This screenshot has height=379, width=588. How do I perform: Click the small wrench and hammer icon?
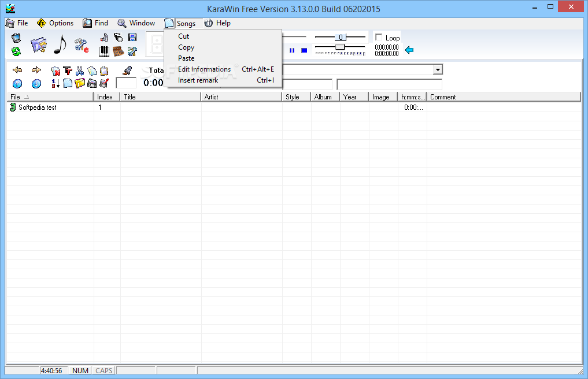click(x=132, y=51)
